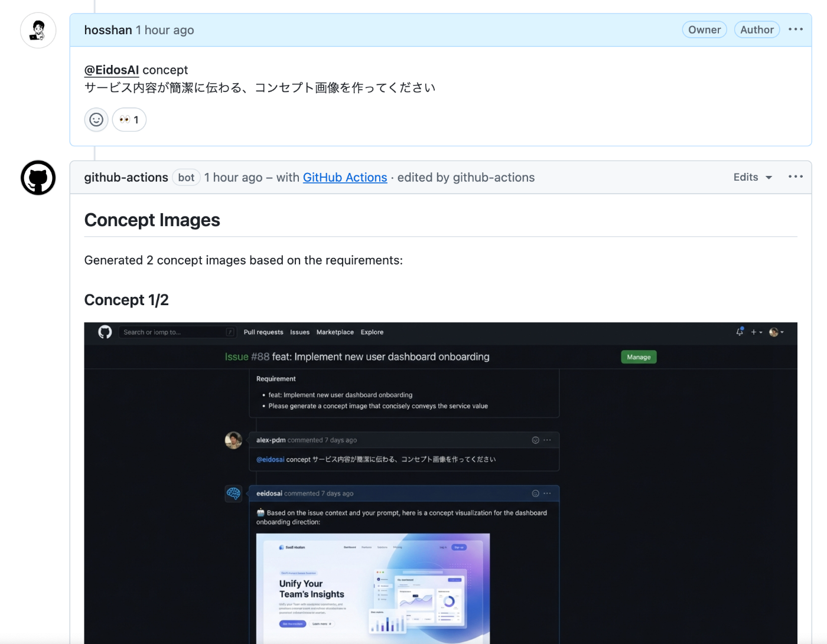Click the github-actions bot avatar
827x644 pixels.
pos(38,177)
